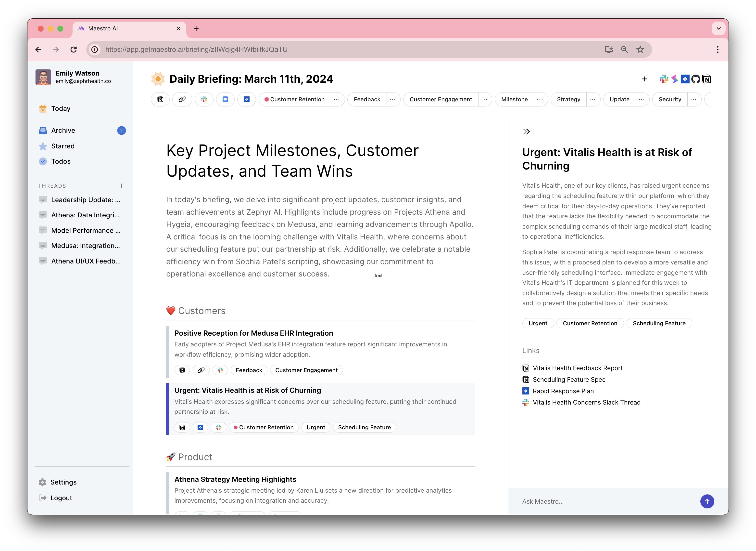Open the Customer Engagement overflow ellipsis menu

pos(484,99)
